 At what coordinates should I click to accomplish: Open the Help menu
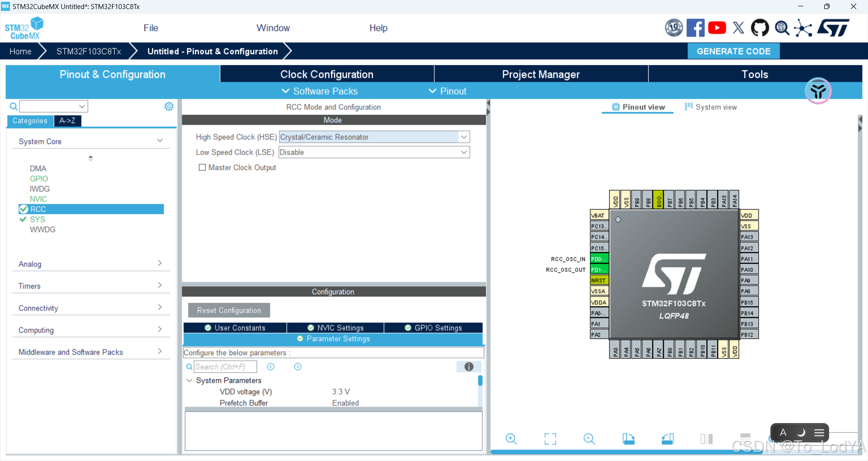point(378,28)
